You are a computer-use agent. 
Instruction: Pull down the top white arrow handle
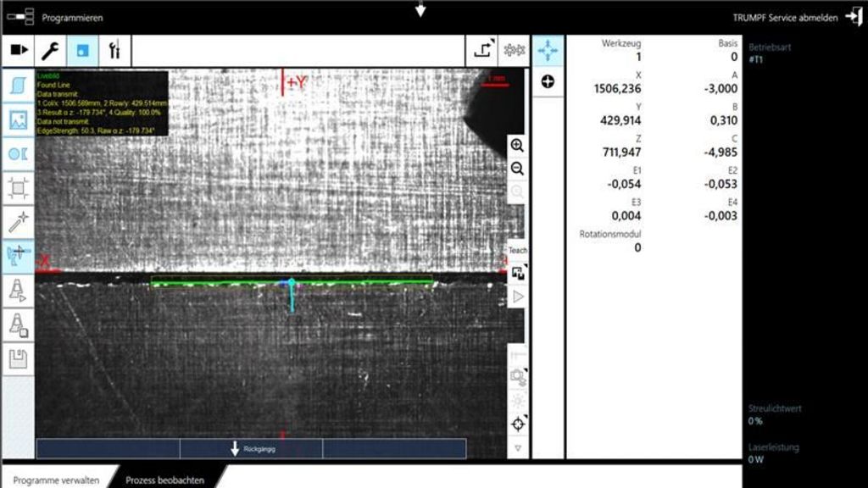point(420,8)
